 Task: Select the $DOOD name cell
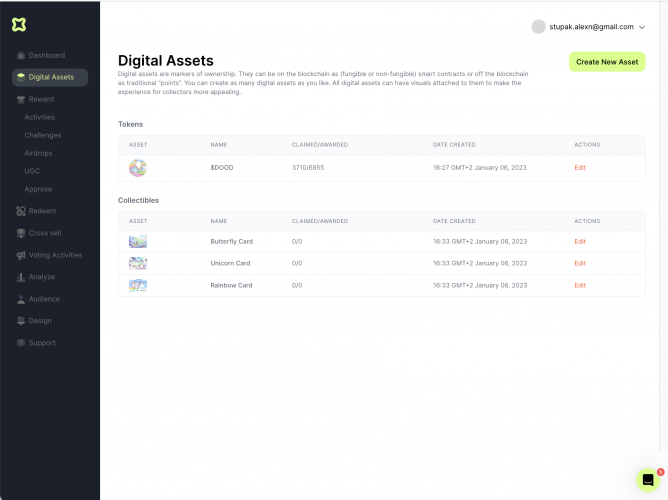click(x=222, y=167)
